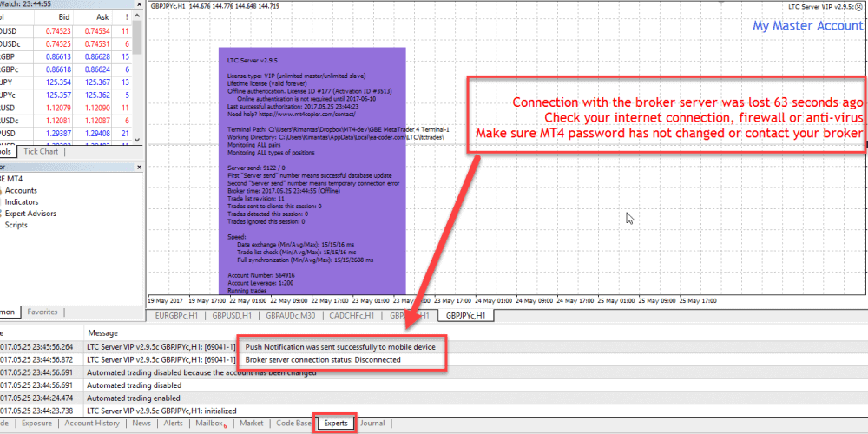
Task: Open the GBPAUDc,M30 chart tab
Action: tap(290, 316)
